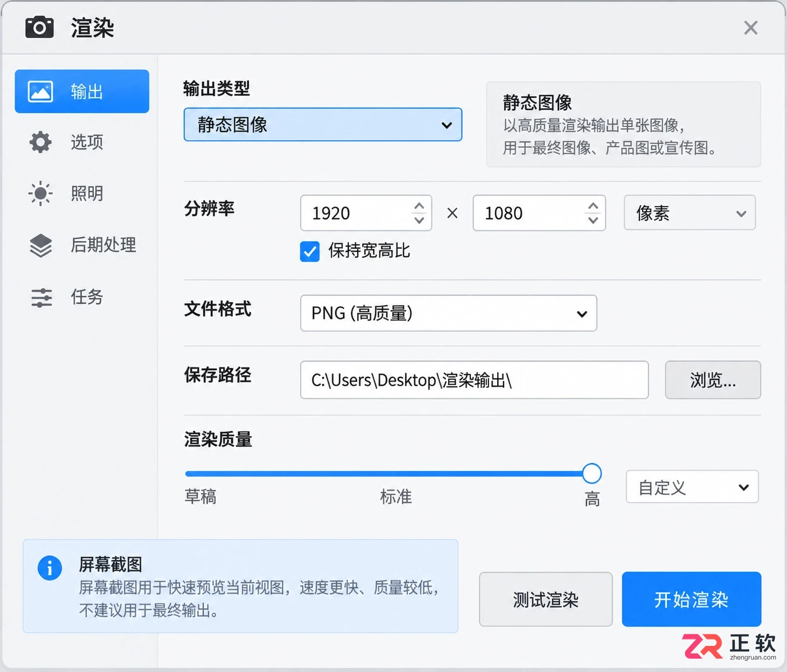Click the sun icon for 照明
Image resolution: width=787 pixels, height=672 pixels.
[x=41, y=193]
